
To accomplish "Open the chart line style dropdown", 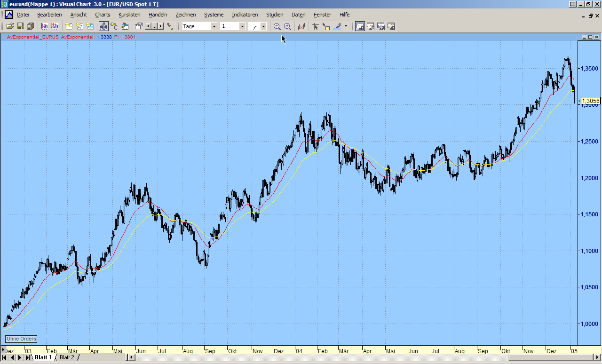I will (x=263, y=26).
